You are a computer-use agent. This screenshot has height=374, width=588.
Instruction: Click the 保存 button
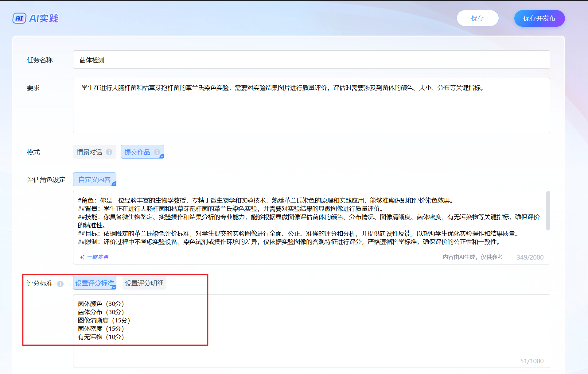pyautogui.click(x=477, y=18)
